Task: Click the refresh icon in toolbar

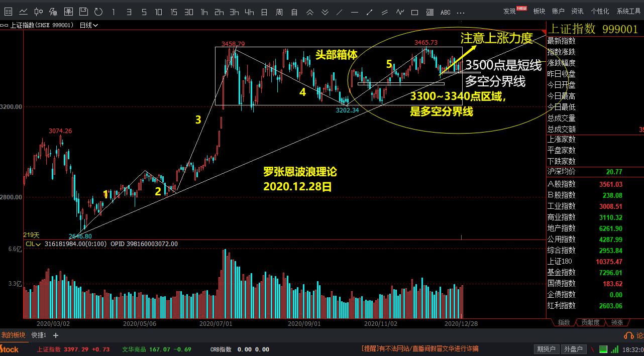Action: pyautogui.click(x=98, y=12)
